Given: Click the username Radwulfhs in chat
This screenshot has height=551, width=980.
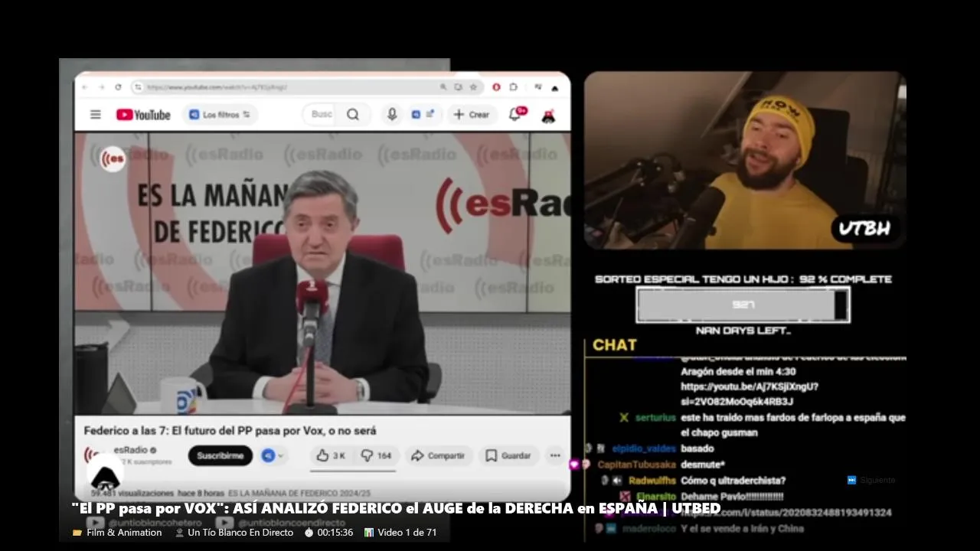Looking at the screenshot, I should (x=652, y=481).
